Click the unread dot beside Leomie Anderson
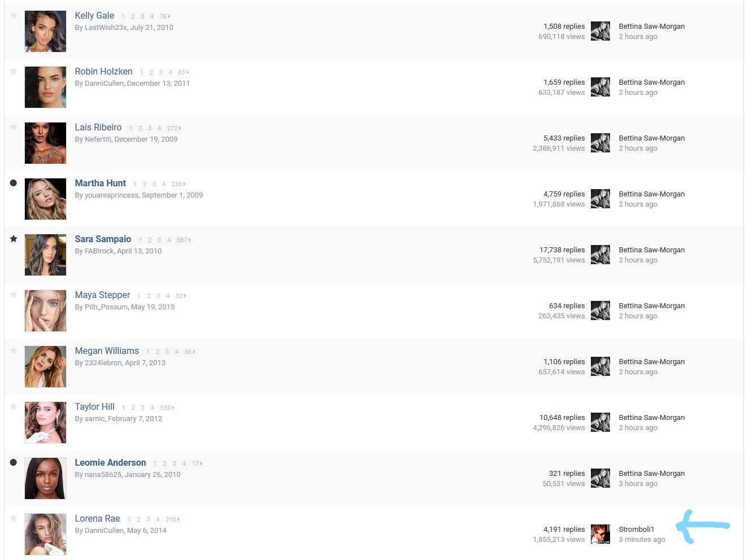Screen dimensions: 753x560 pyautogui.click(x=14, y=462)
